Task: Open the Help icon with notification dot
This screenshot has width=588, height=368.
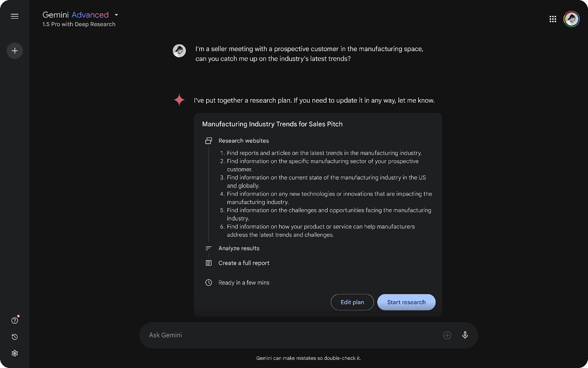Action: point(15,320)
